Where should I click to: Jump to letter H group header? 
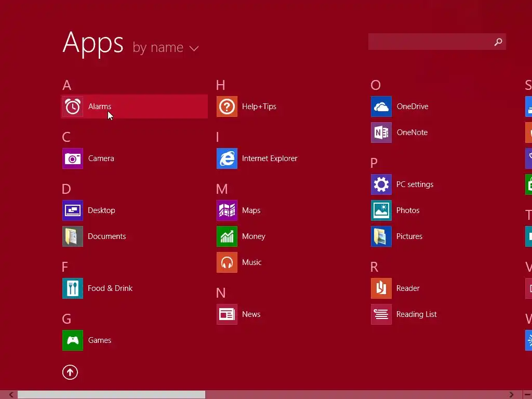220,85
